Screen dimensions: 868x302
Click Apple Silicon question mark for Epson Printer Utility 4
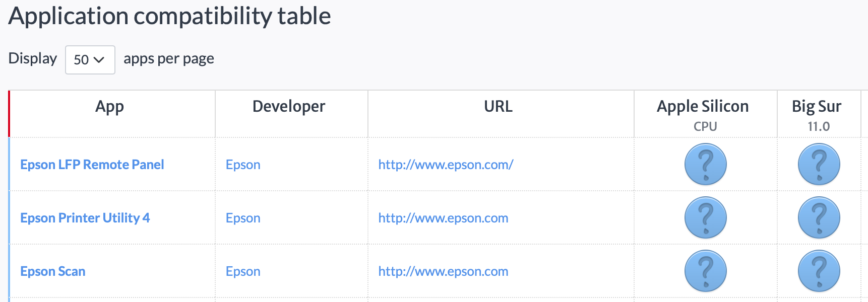[705, 218]
